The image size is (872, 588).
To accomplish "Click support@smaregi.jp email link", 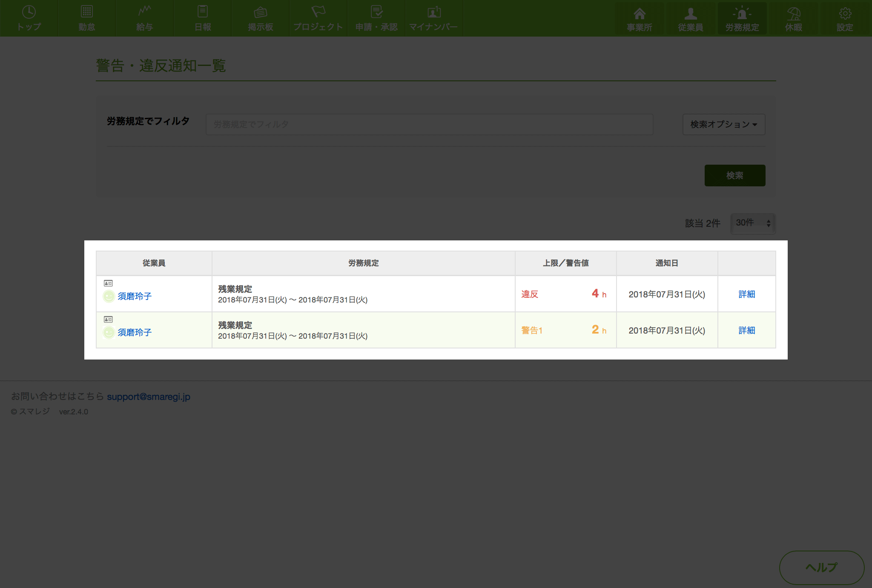I will click(x=149, y=397).
